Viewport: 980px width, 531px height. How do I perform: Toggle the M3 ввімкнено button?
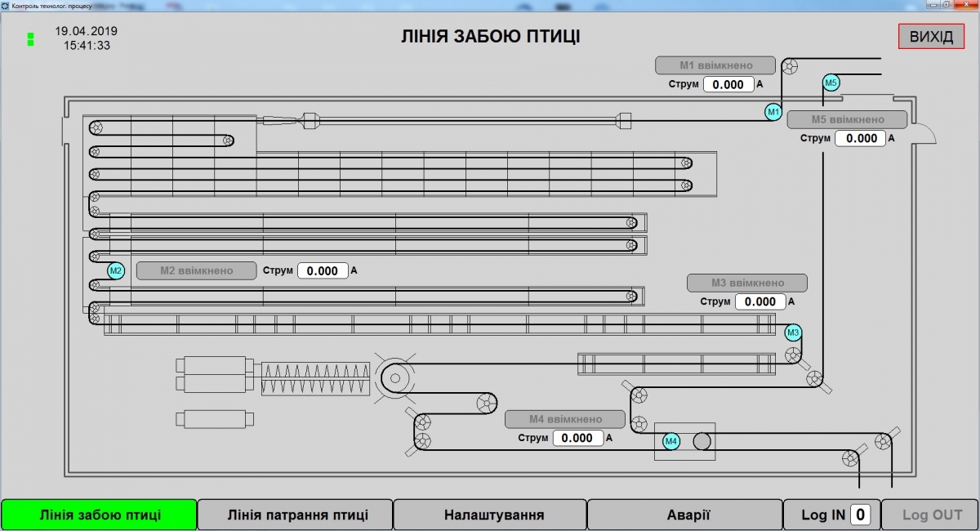(746, 283)
